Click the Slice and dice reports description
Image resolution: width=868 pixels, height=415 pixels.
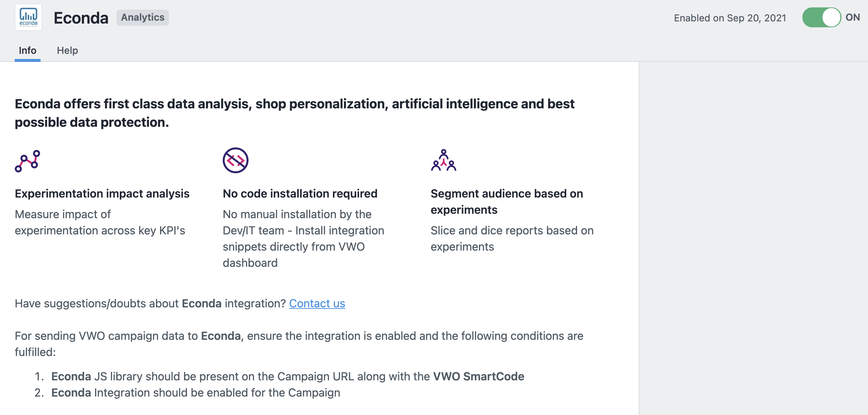512,238
